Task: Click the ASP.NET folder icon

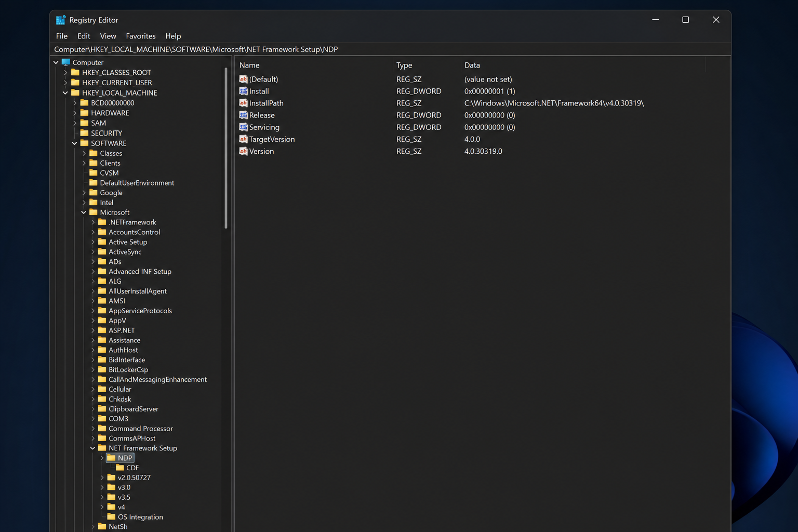Action: coord(102,330)
